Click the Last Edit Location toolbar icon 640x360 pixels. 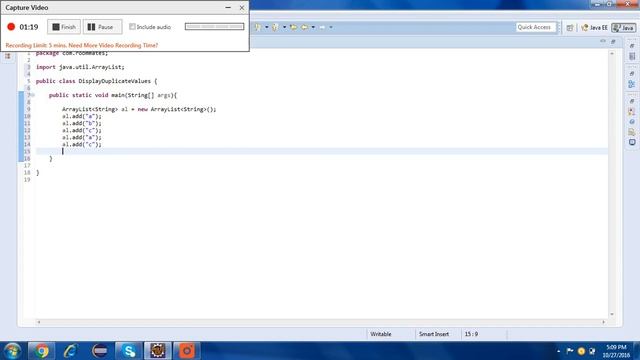(293, 27)
